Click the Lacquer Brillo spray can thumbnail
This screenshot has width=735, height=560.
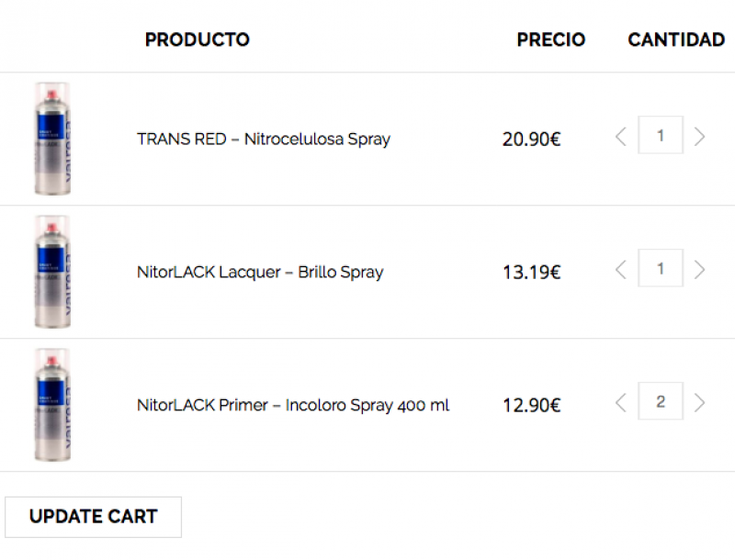51,272
